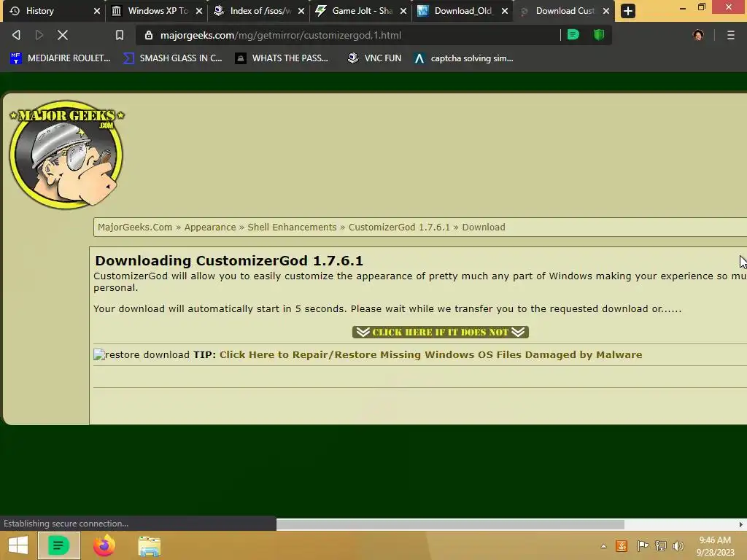
Task: Open the volume speaker icon
Action: [x=678, y=546]
